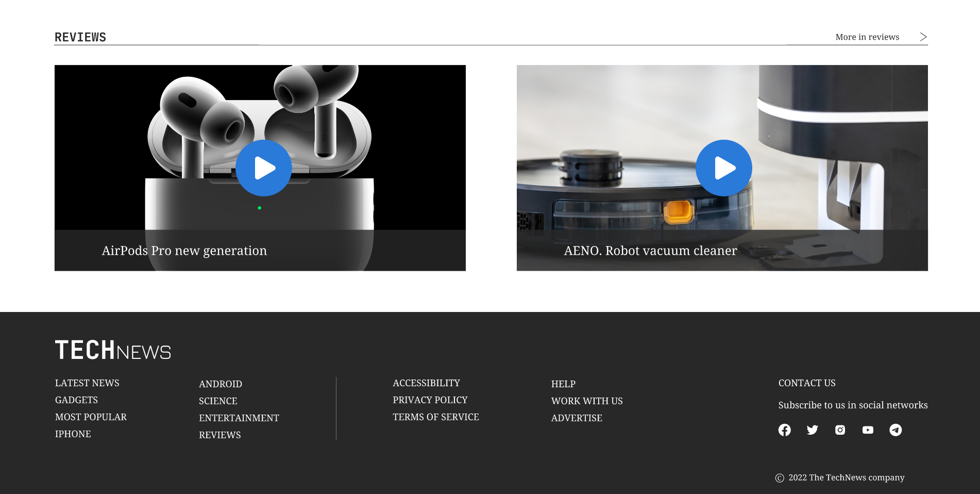This screenshot has height=494, width=980.
Task: Open the Facebook social icon
Action: coord(785,430)
